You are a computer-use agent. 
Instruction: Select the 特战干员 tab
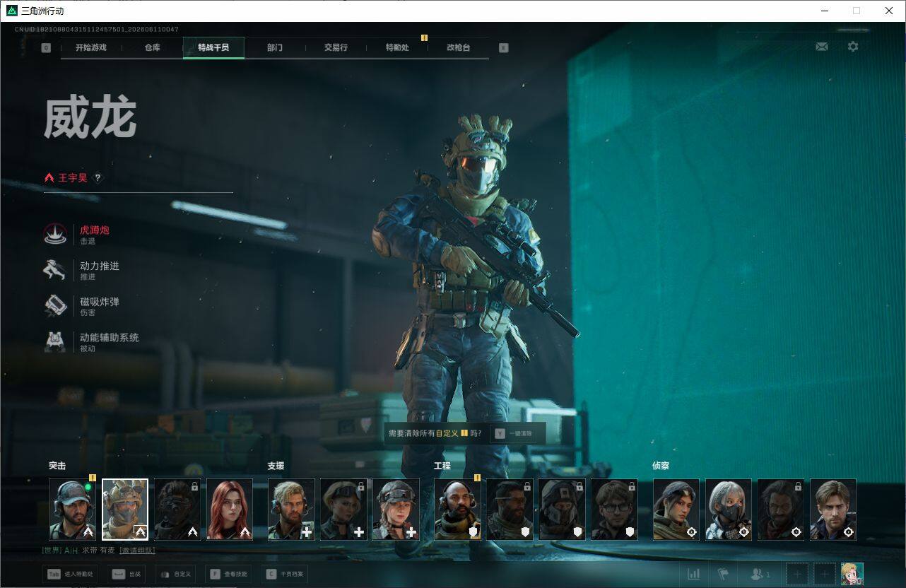pyautogui.click(x=213, y=47)
